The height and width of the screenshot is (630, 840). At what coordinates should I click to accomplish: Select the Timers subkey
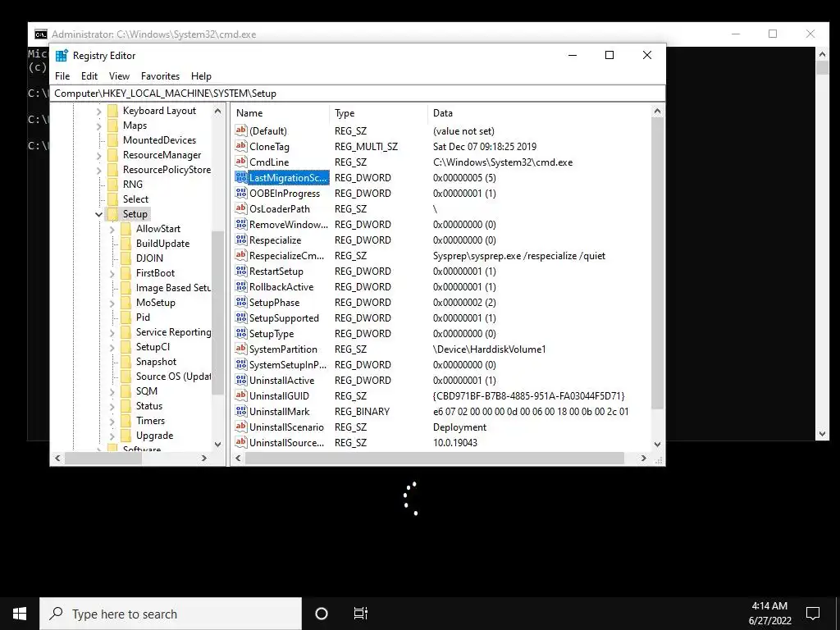(x=150, y=421)
